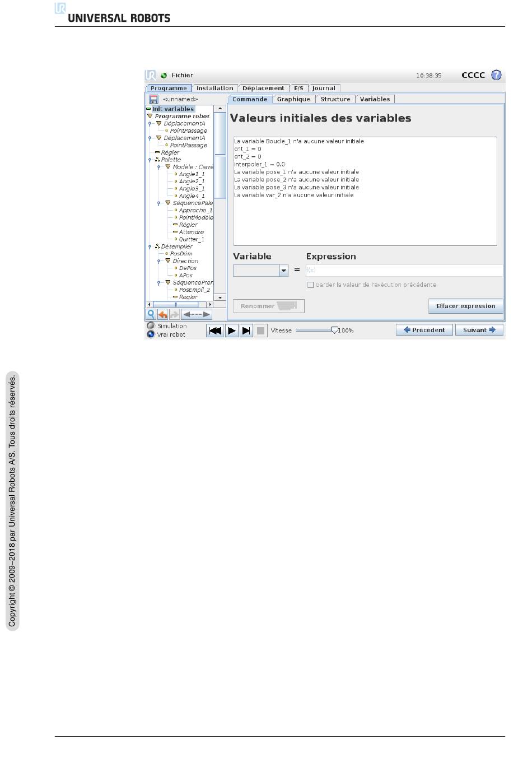
Task: Click the Vitesse speed slider handle
Action: tap(334, 330)
